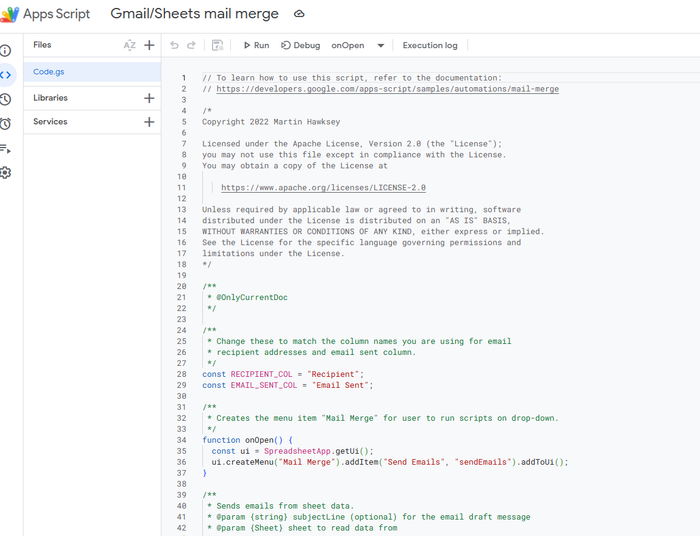
Task: Click the project title Gmail/Sheets mail merge
Action: pos(194,14)
